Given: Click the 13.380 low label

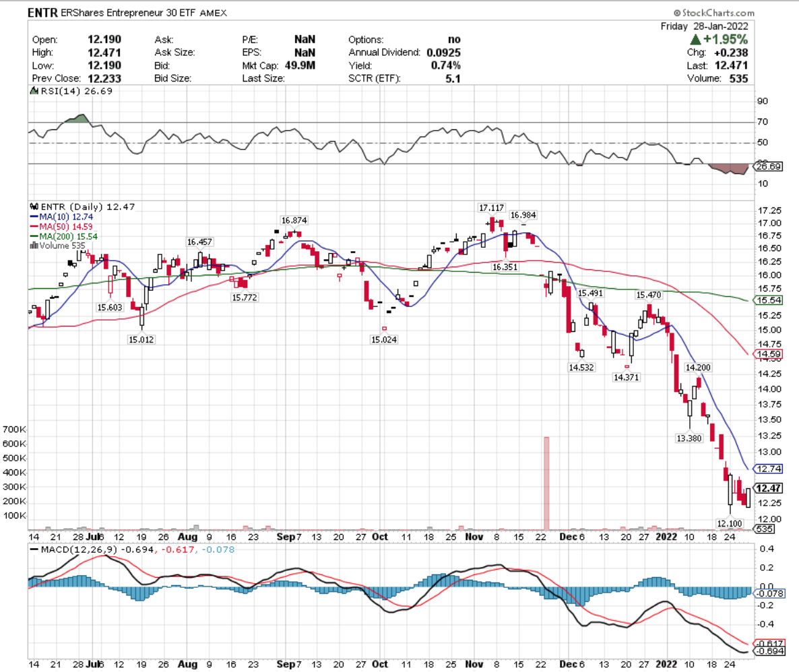Looking at the screenshot, I should coord(689,438).
